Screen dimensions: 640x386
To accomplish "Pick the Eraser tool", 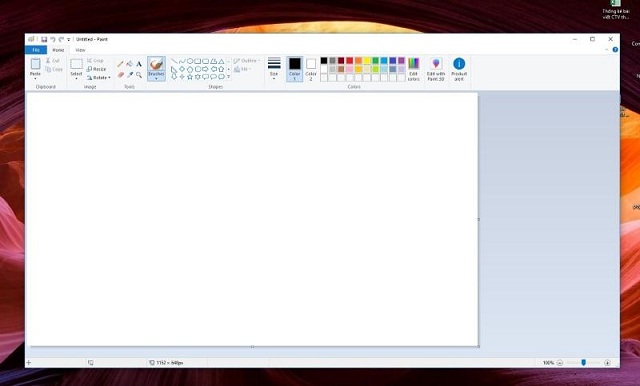I will pos(120,75).
